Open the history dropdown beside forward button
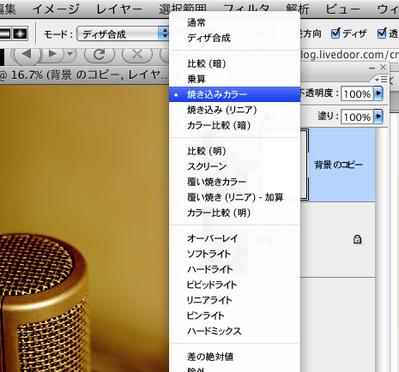The height and width of the screenshot is (372, 399). pyautogui.click(x=70, y=54)
